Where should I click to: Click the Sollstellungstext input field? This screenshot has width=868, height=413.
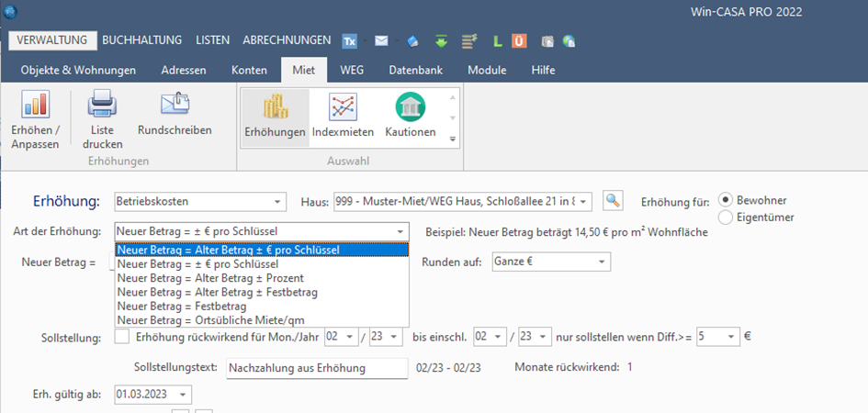pos(317,368)
